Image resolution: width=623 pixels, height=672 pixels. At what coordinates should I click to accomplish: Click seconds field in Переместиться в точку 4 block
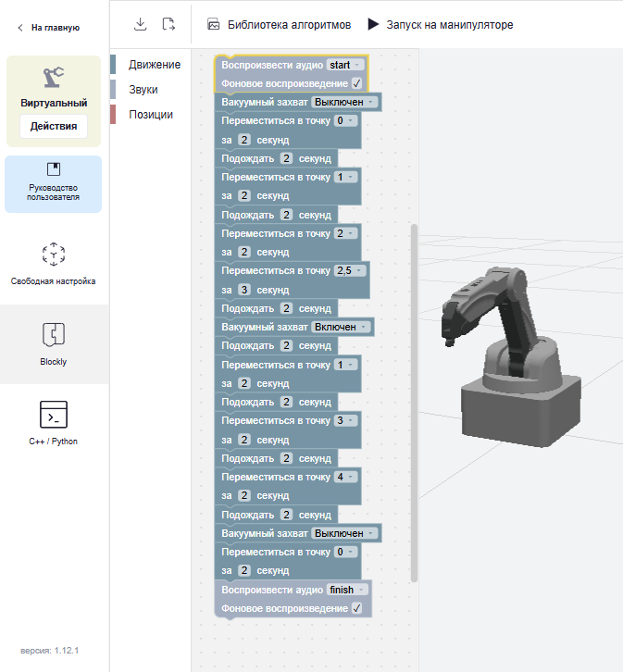click(243, 496)
